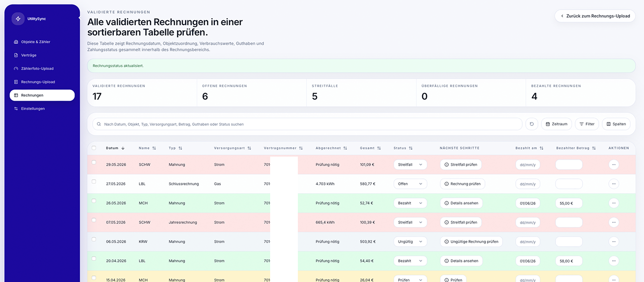Click the invoice search field
644x282 pixels.
(x=307, y=124)
